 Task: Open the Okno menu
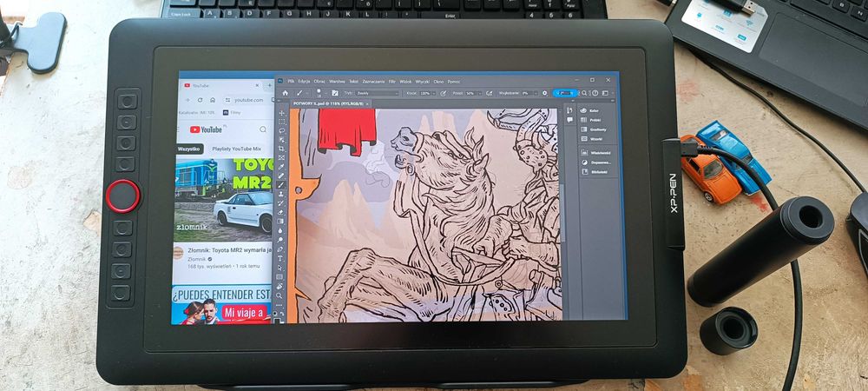coord(439,82)
